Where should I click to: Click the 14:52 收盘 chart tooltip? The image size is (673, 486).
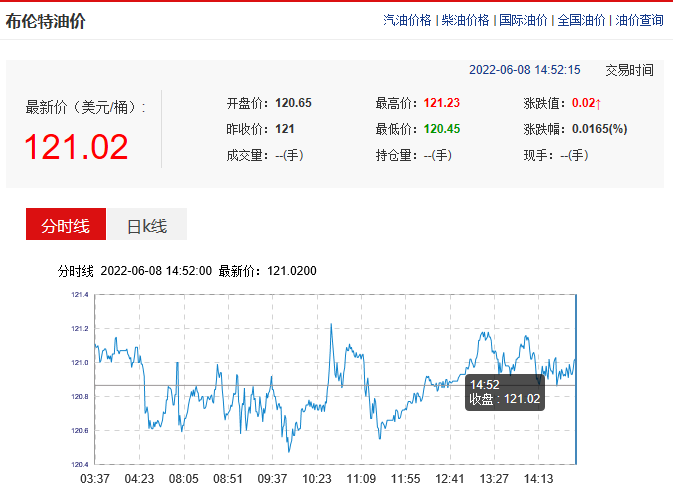tap(504, 391)
